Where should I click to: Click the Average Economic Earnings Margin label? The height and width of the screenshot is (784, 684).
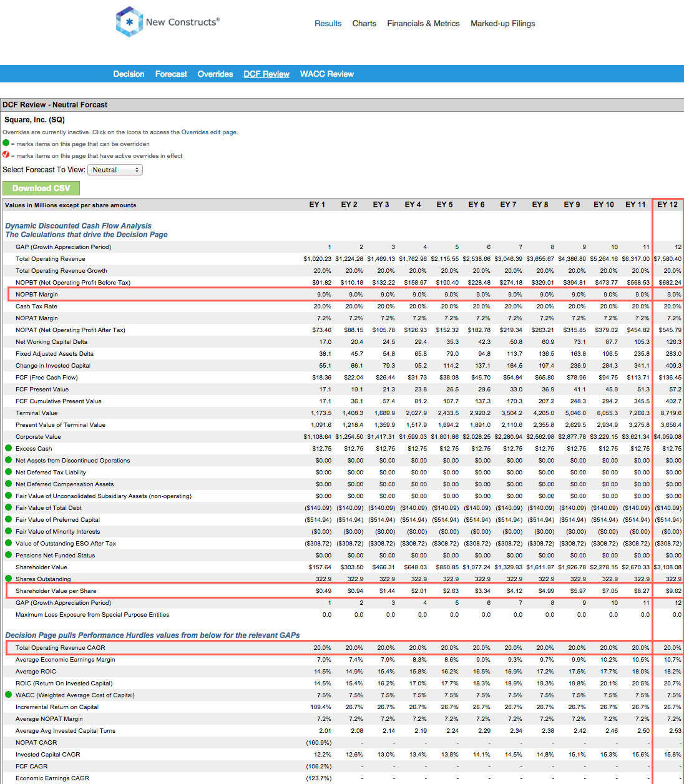(66, 660)
